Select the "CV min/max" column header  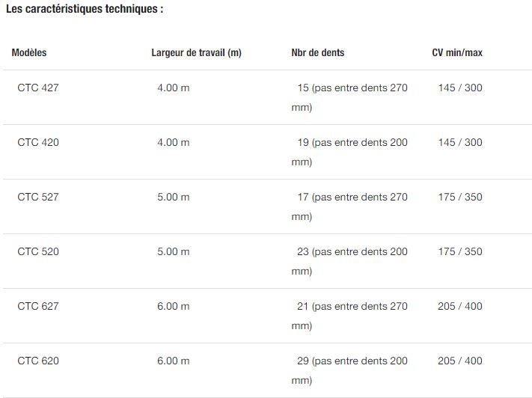pos(457,53)
